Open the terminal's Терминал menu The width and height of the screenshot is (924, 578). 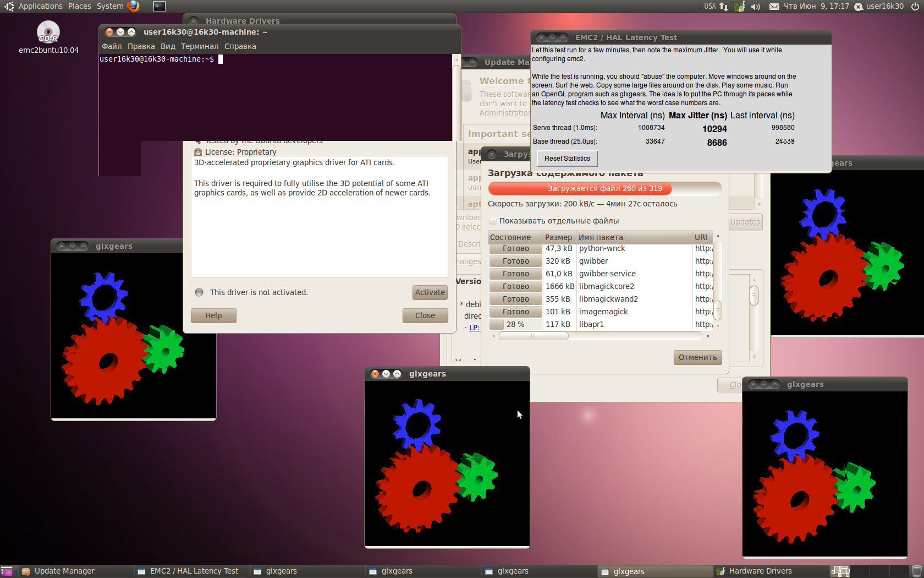coord(200,46)
